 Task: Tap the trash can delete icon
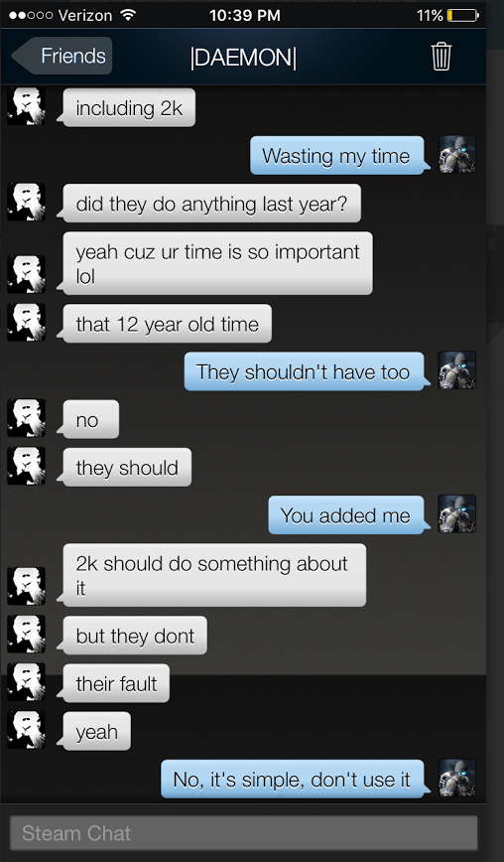[441, 56]
